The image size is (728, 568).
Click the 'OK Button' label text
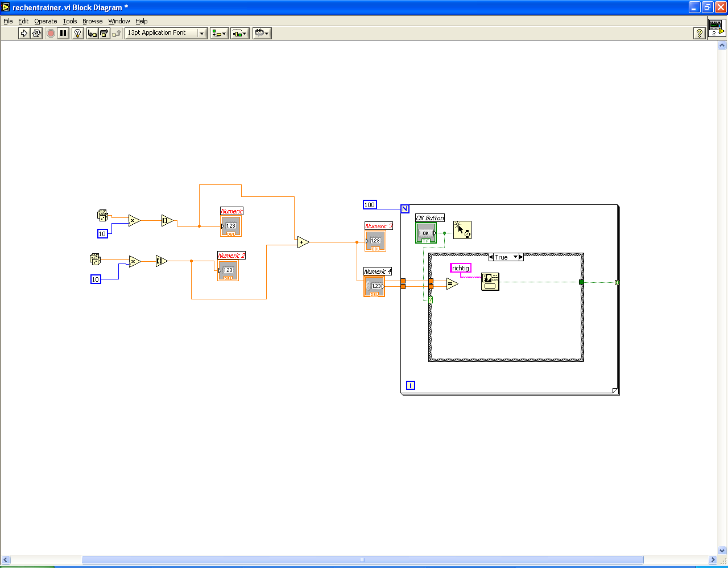[430, 218]
